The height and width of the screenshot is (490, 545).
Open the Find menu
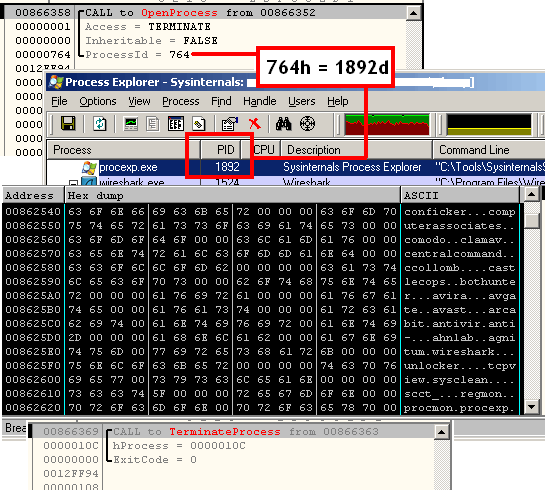pyautogui.click(x=221, y=101)
